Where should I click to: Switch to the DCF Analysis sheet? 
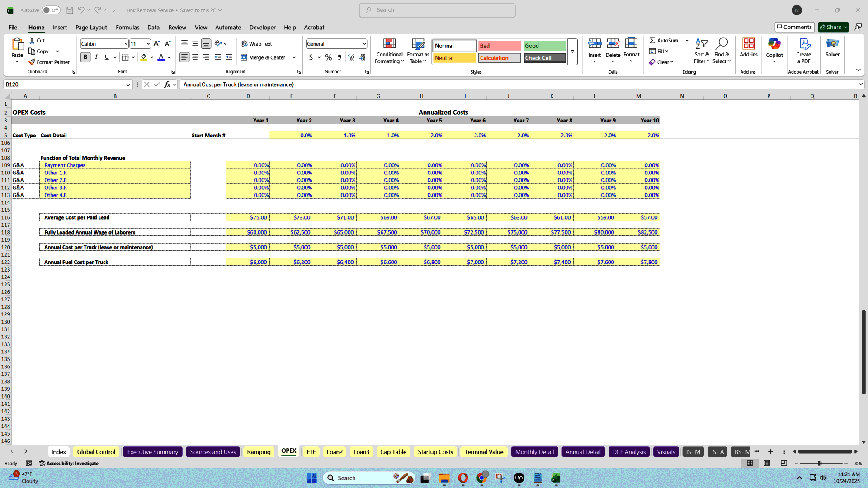(x=628, y=451)
